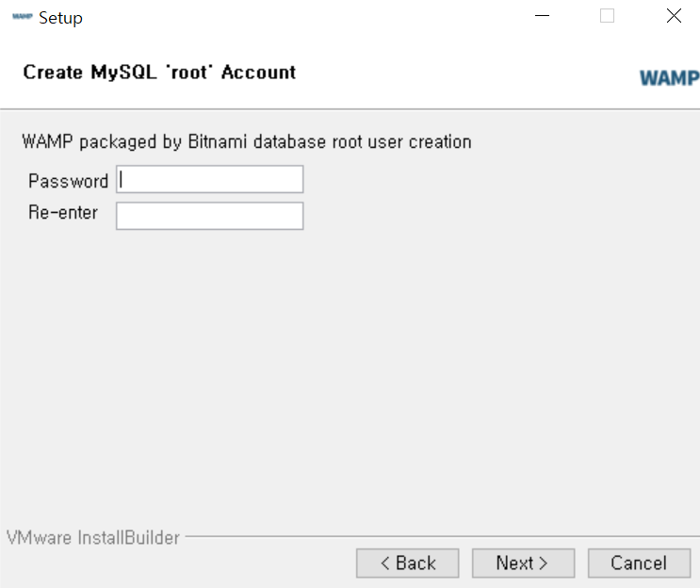Click the empty title bar area
The height and width of the screenshot is (588, 700).
pyautogui.click(x=308, y=17)
